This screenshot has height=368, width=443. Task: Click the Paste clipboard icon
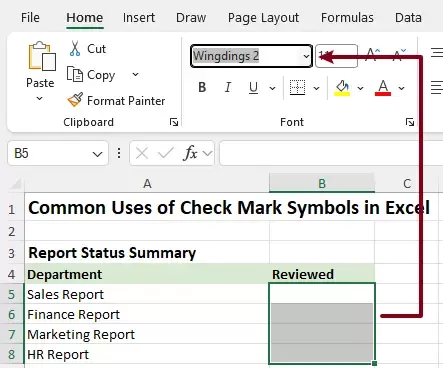(42, 56)
